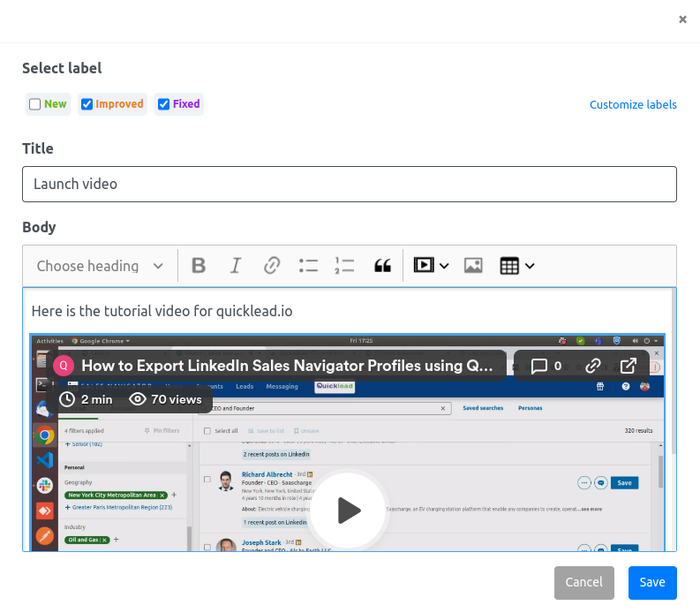Open the Choose heading dropdown
This screenshot has height=613, width=700.
(100, 266)
